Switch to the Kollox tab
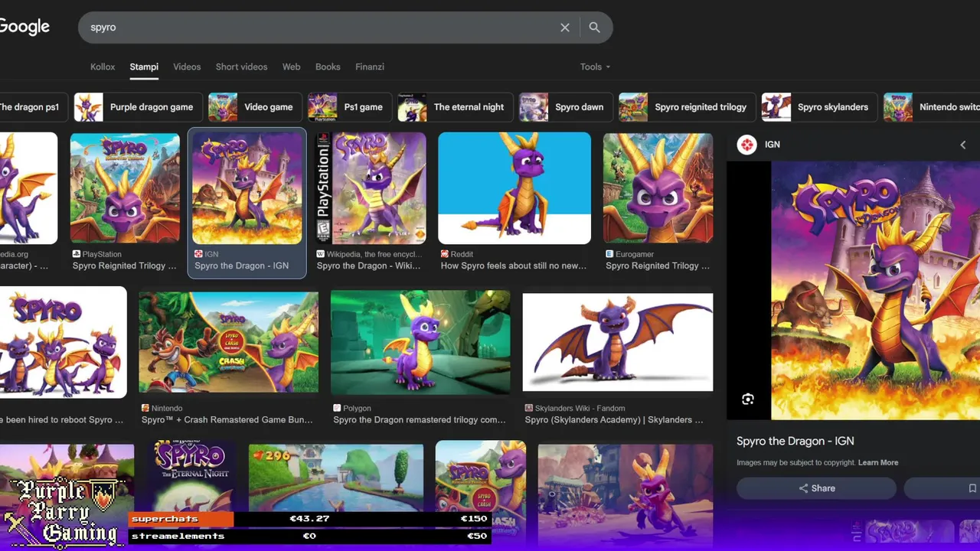The image size is (980, 551). (103, 67)
